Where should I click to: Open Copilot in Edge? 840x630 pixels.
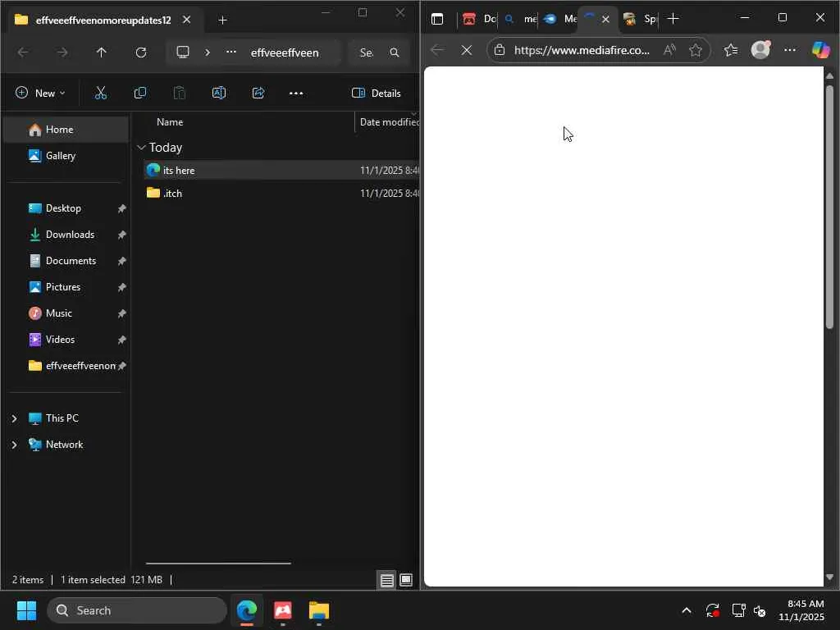[820, 50]
